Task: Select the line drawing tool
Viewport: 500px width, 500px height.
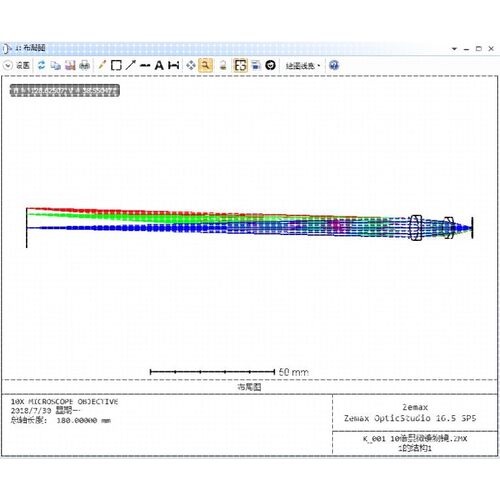Action: [145, 65]
